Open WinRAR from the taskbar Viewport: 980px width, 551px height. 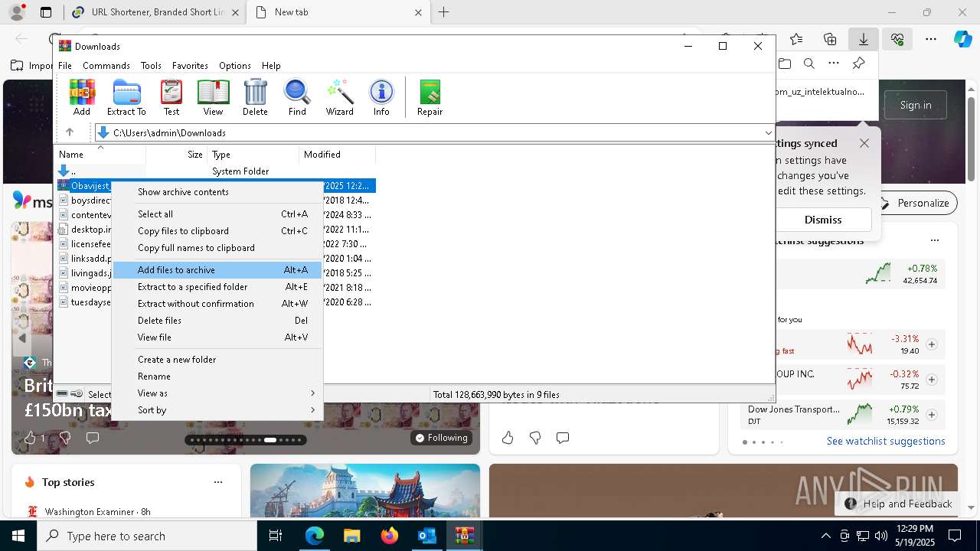[464, 536]
